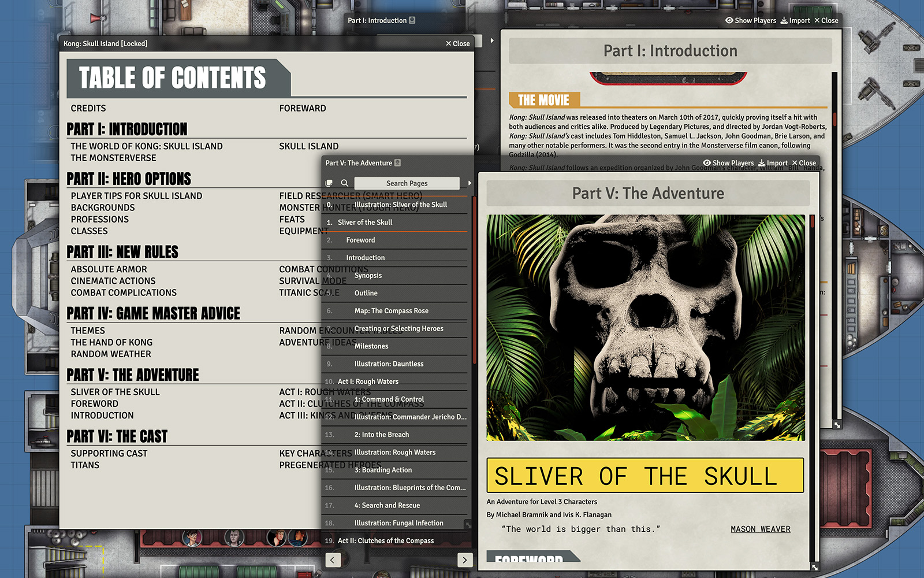Open PROFESSIONS contents entry
924x578 pixels.
point(100,219)
